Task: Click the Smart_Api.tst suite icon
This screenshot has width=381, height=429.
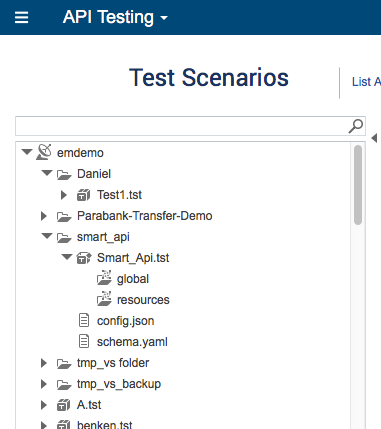Action: click(x=84, y=258)
